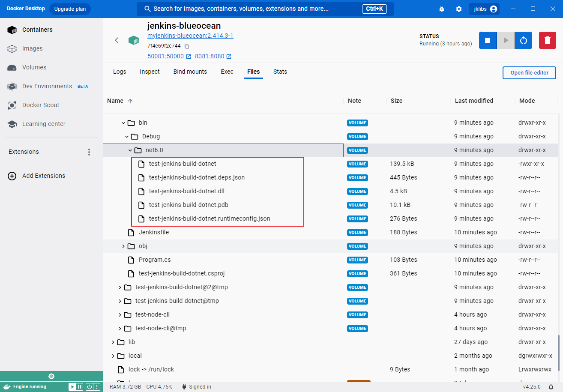Open the troubleshoot bug icon

coord(442,9)
